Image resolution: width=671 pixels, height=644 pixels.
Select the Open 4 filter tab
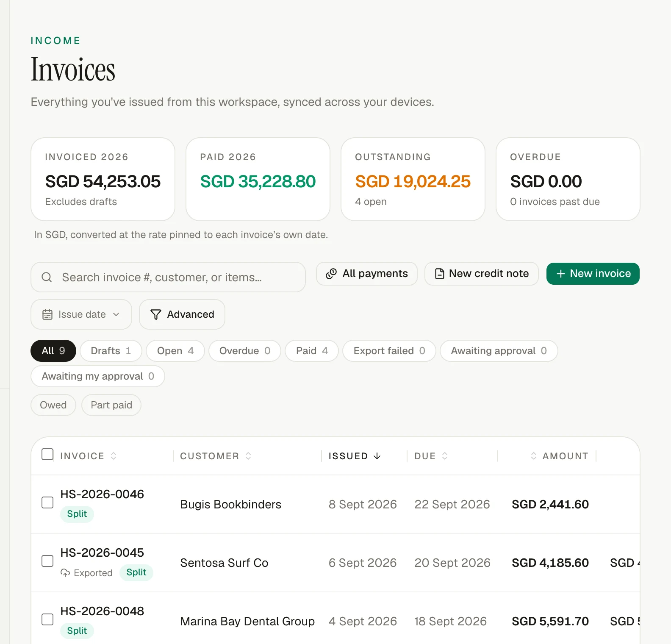(175, 351)
